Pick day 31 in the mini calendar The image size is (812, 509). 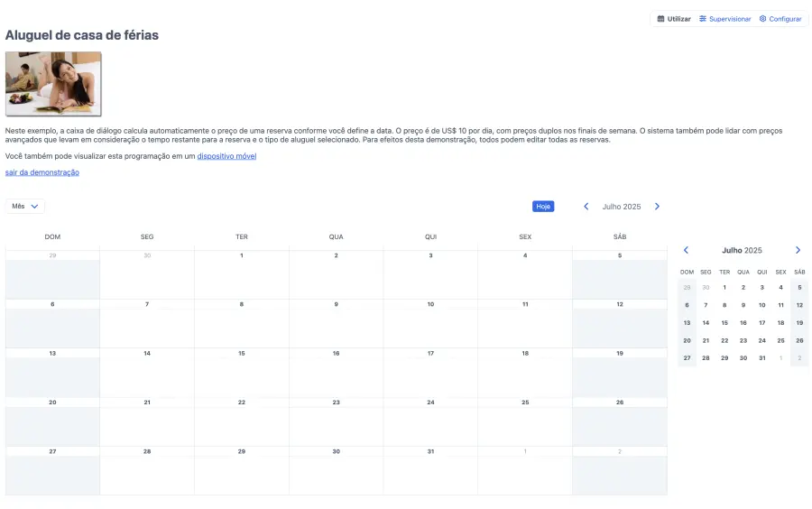[761, 358]
